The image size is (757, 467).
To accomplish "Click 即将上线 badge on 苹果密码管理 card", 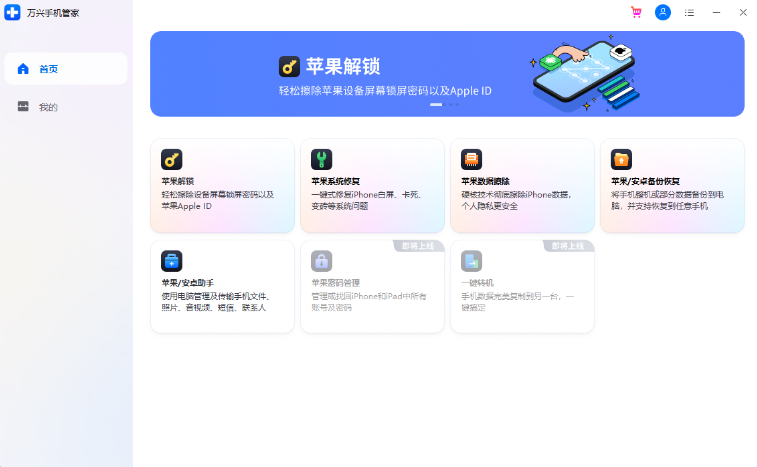I will coord(418,246).
